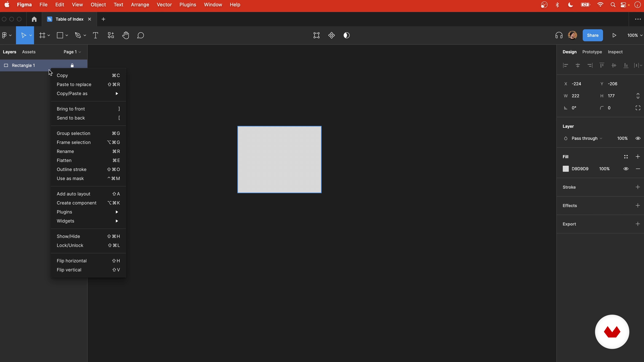The width and height of the screenshot is (644, 362).
Task: Add a new fill with plus
Action: click(638, 157)
